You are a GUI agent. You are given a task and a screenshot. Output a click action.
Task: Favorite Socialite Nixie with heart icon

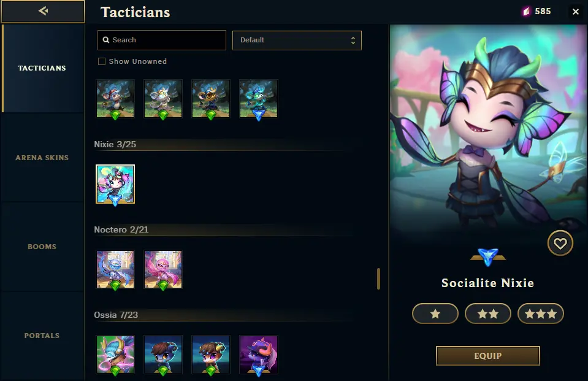click(x=560, y=244)
